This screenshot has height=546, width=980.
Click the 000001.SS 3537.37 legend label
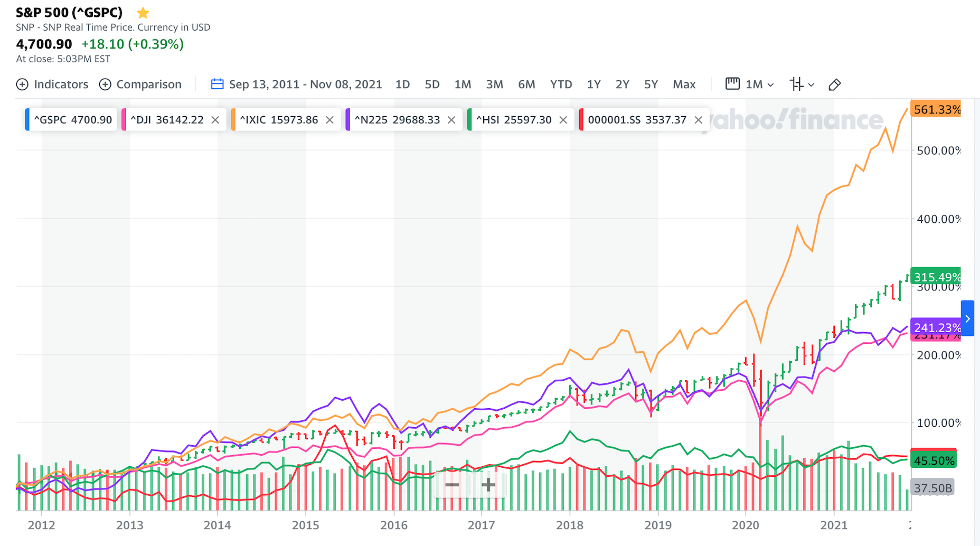(x=637, y=120)
